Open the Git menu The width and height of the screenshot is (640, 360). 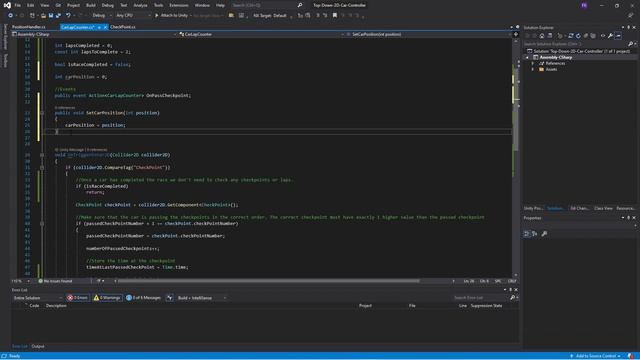pyautogui.click(x=58, y=5)
